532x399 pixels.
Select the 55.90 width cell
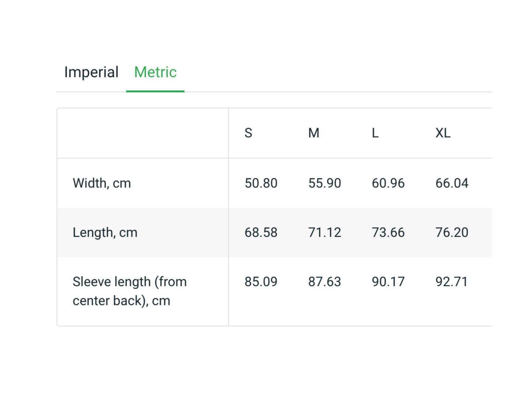(x=325, y=183)
